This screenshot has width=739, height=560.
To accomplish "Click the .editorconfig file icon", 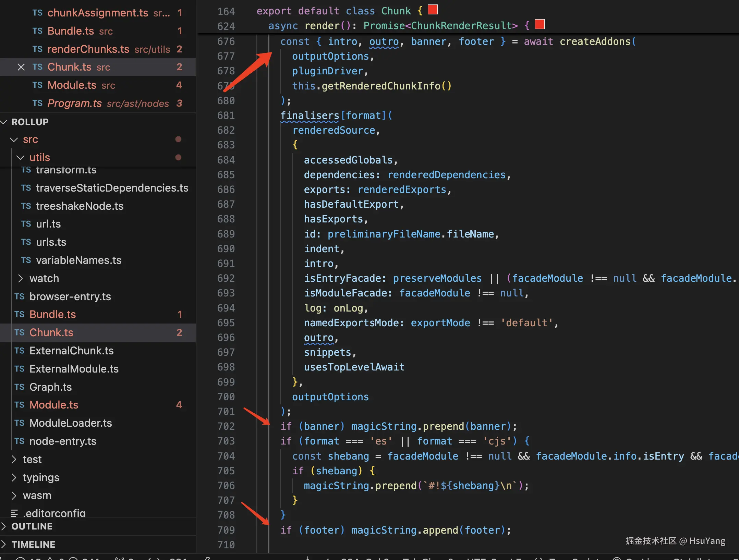I will click(14, 513).
